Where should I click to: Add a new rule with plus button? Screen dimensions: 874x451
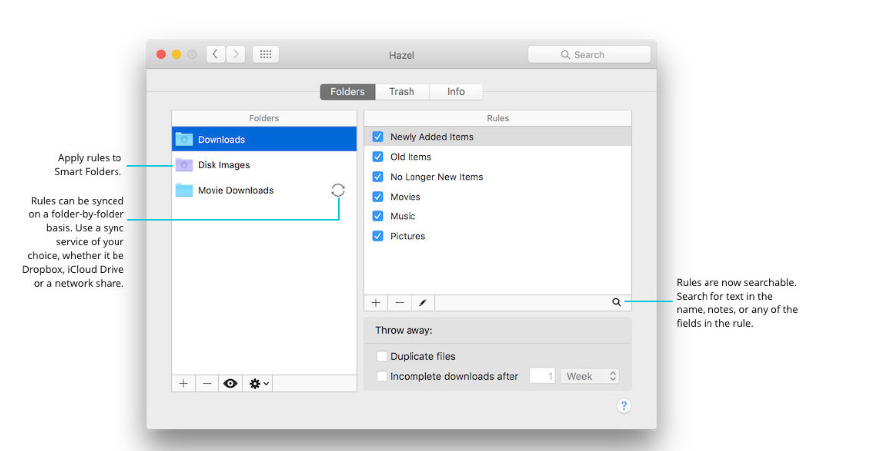[376, 303]
